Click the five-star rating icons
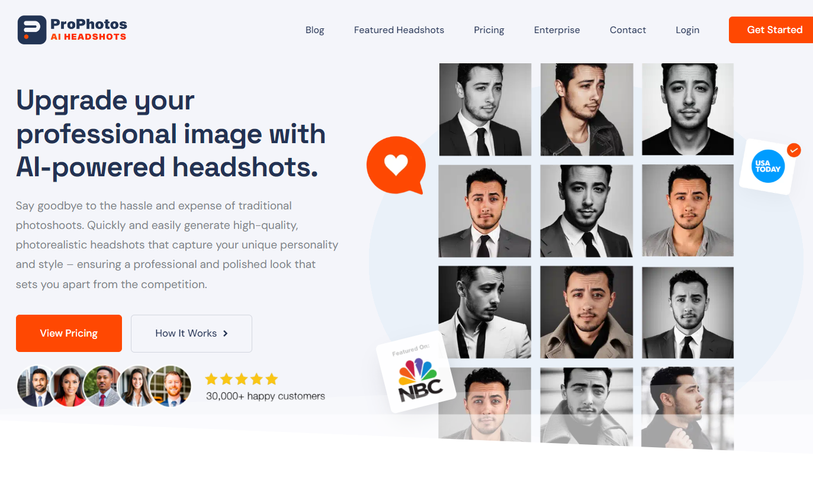Viewport: 813px width, 504px height. point(242,379)
